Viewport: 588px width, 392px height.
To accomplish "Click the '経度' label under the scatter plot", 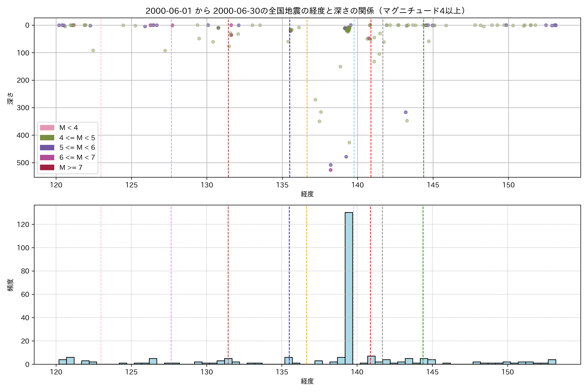I will [307, 194].
